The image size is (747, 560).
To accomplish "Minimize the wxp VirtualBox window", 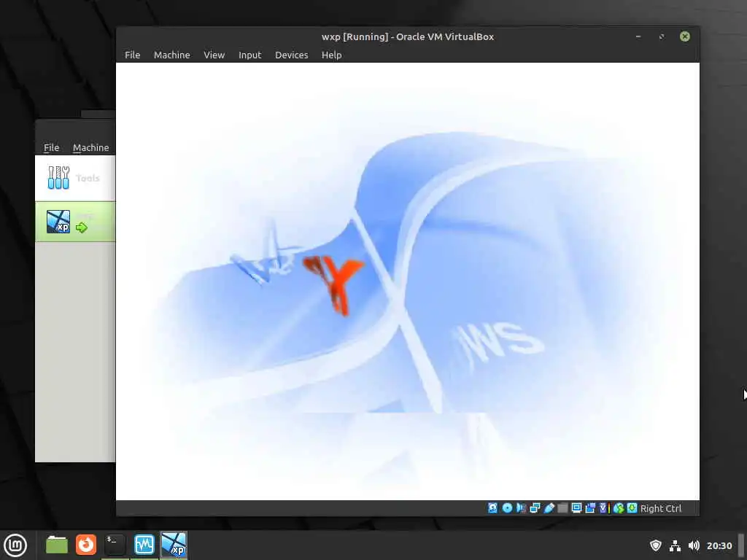I will click(x=638, y=36).
